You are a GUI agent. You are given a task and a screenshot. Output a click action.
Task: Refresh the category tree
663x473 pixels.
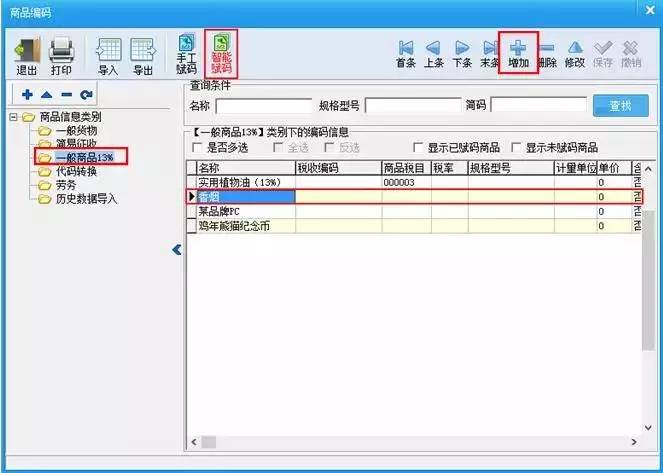tap(86, 95)
